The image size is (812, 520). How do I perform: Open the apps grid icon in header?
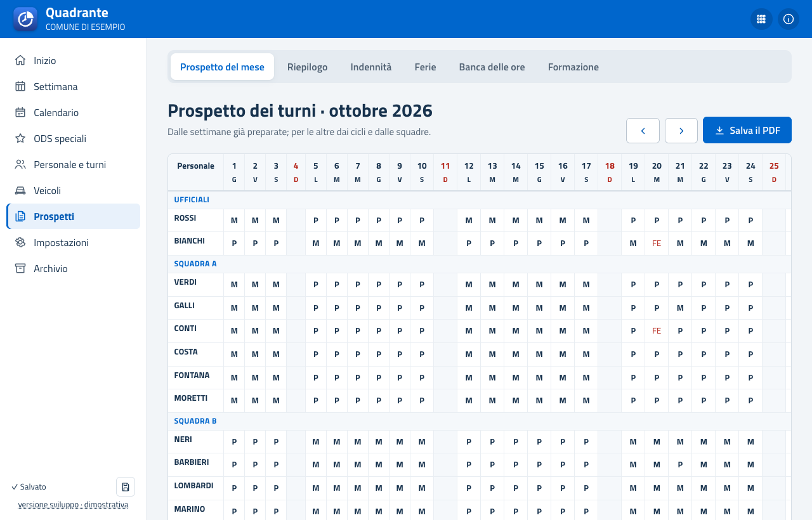tap(761, 19)
